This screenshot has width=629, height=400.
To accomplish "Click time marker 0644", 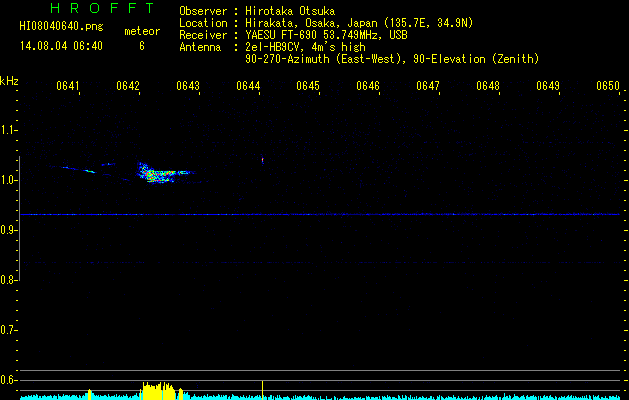I will tap(248, 86).
